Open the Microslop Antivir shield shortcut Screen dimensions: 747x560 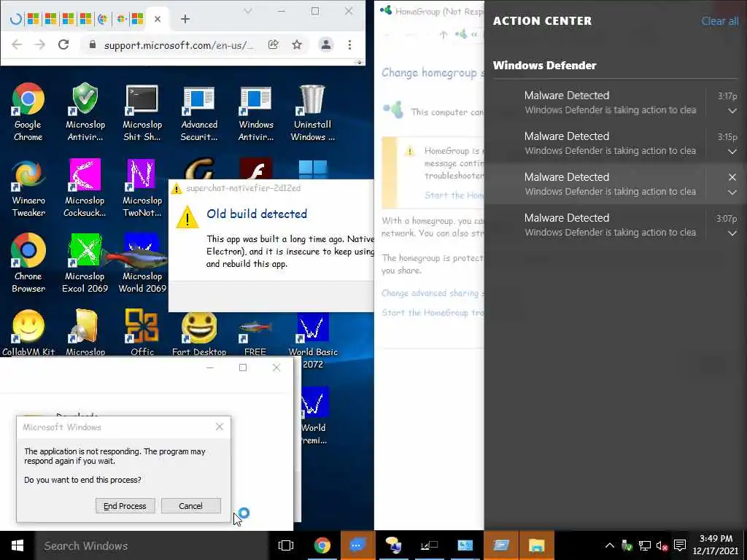tap(85, 112)
